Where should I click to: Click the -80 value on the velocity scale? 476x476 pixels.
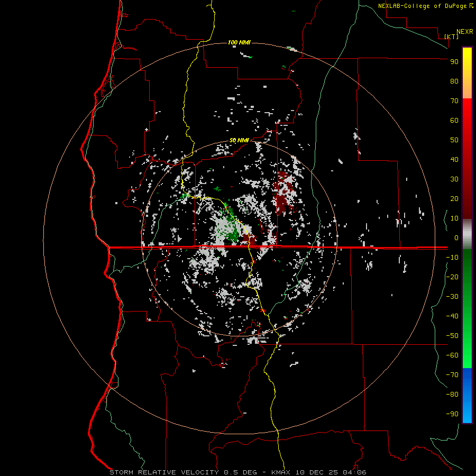click(452, 395)
